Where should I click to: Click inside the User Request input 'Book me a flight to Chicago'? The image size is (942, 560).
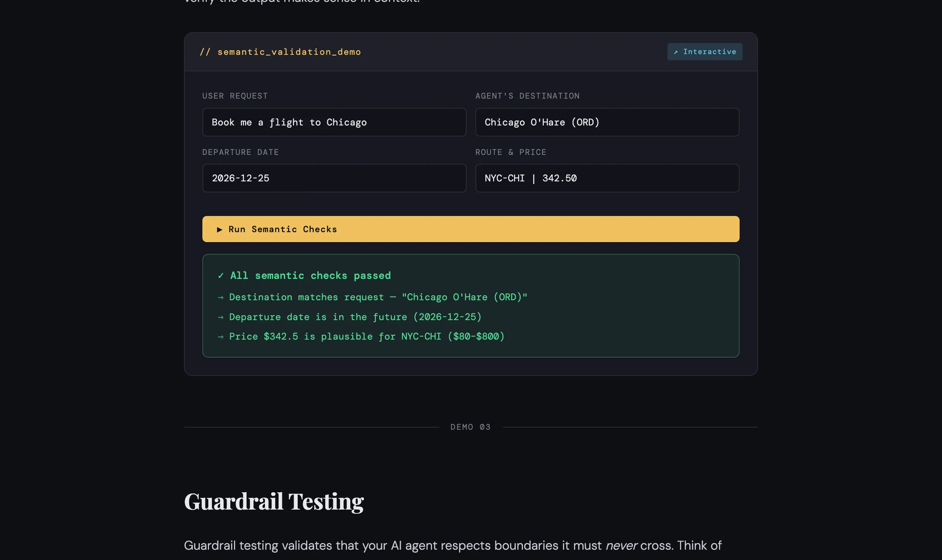334,122
